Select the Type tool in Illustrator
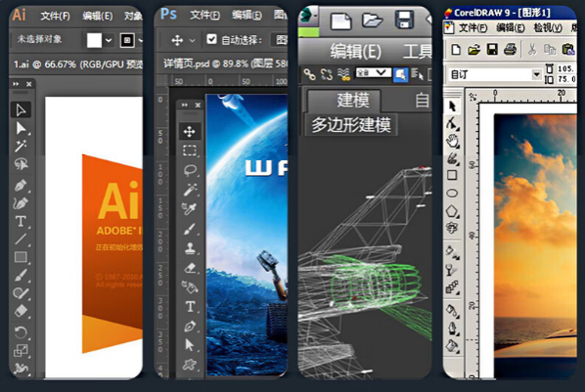Image resolution: width=585 pixels, height=392 pixels. click(21, 222)
